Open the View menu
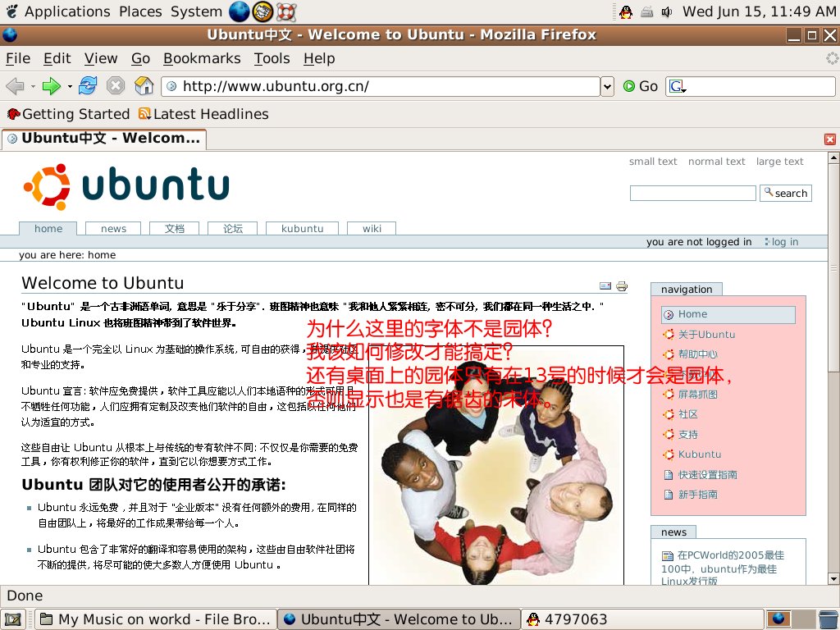The height and width of the screenshot is (630, 840). coord(101,58)
